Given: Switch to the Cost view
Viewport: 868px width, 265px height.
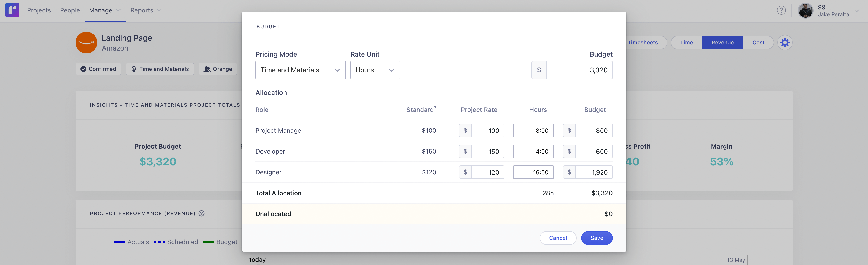Looking at the screenshot, I should 758,43.
